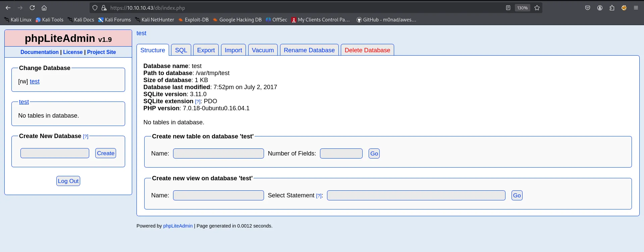Click the new view Name field
The image size is (644, 252).
click(x=218, y=195)
